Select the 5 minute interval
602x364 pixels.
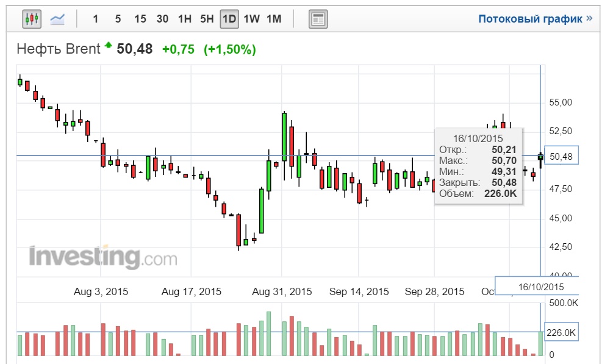[x=118, y=19]
